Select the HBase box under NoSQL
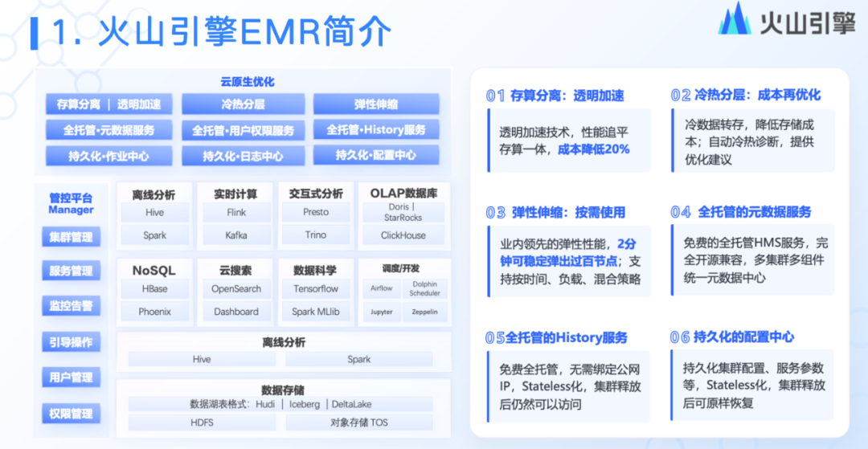 pos(154,288)
